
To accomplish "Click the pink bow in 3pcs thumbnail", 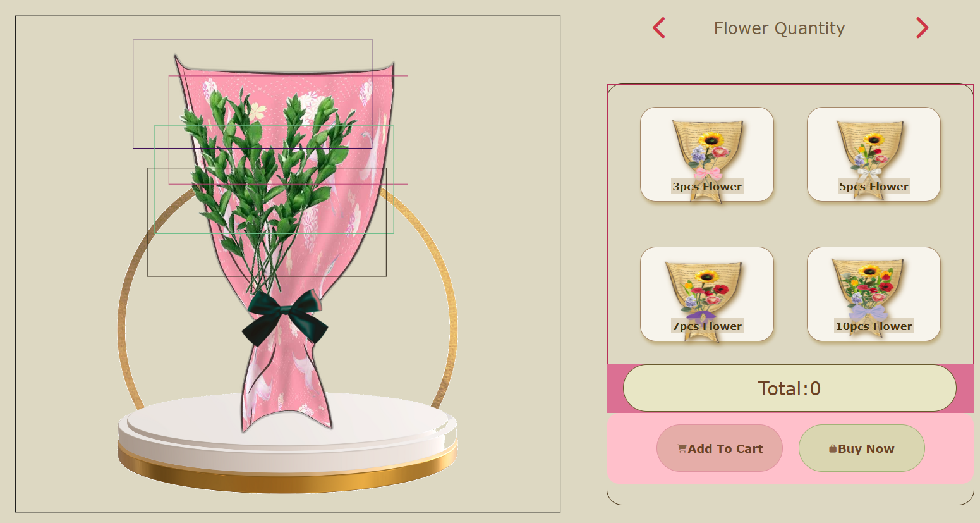I will 707,173.
